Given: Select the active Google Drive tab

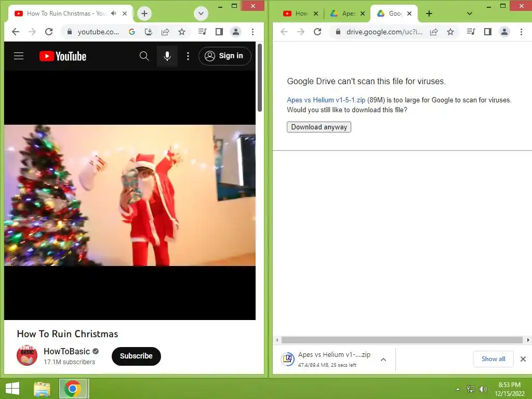Looking at the screenshot, I should click(390, 14).
